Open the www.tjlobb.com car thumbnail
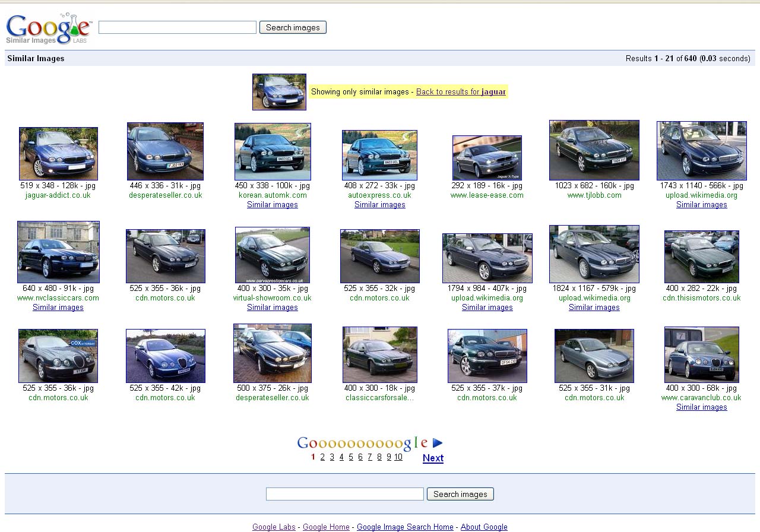Image resolution: width=760 pixels, height=532 pixels. [x=594, y=150]
